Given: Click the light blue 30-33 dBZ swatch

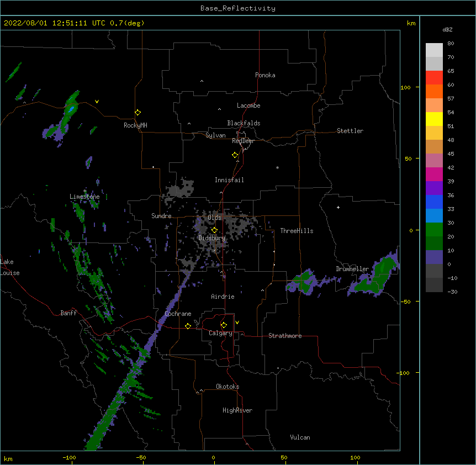Looking at the screenshot, I should pyautogui.click(x=434, y=215).
